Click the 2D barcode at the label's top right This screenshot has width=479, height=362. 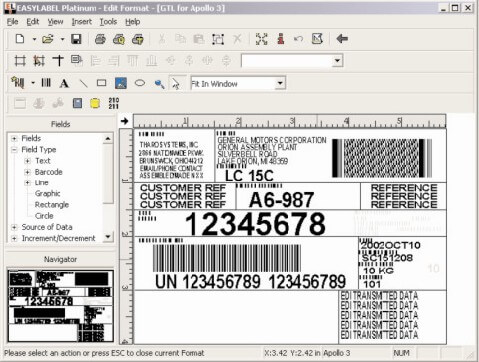coord(382,158)
